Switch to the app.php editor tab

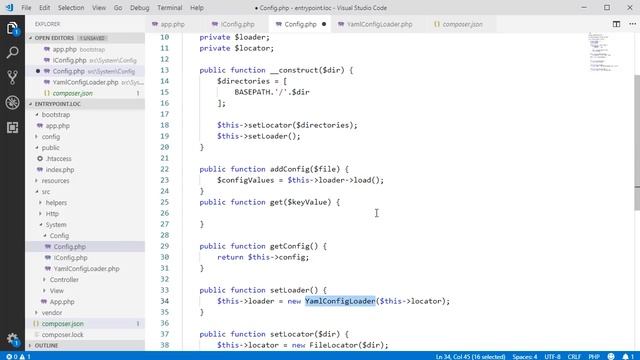pos(172,24)
